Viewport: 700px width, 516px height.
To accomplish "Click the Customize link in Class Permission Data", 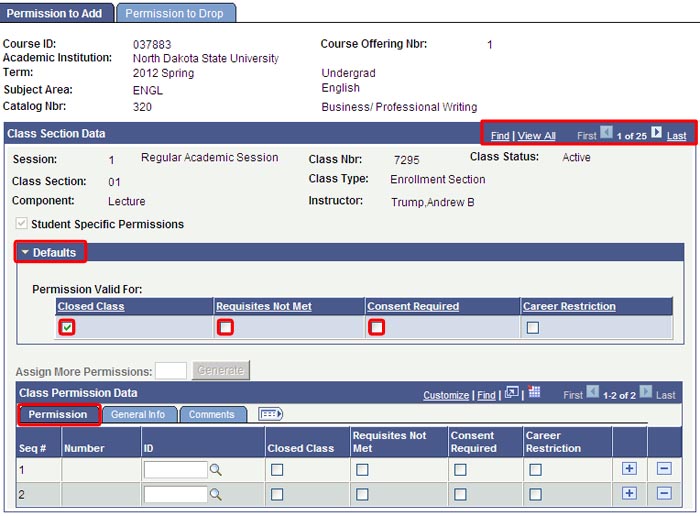I will [446, 395].
